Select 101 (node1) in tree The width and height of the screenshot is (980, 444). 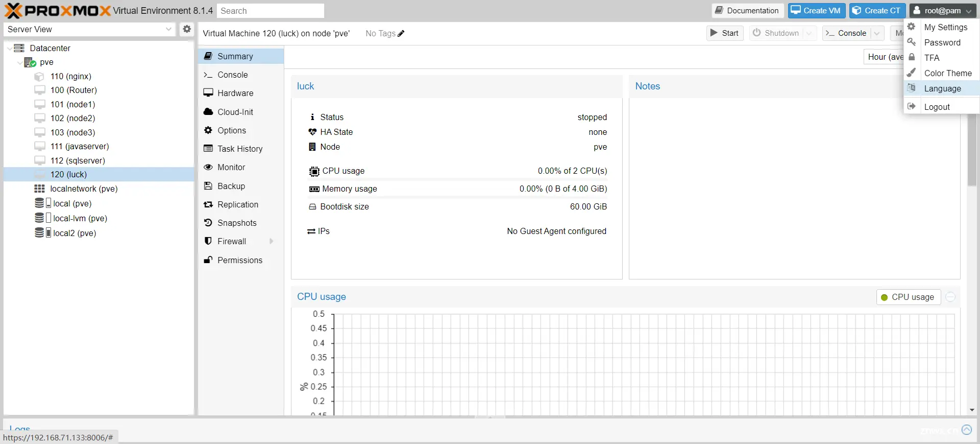(x=99, y=104)
